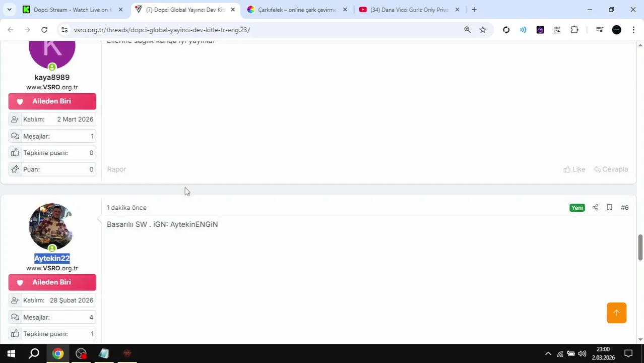Click Aileden Biri badge under Aytekin22
Screen dimensions: 644x363
pyautogui.click(x=52, y=282)
